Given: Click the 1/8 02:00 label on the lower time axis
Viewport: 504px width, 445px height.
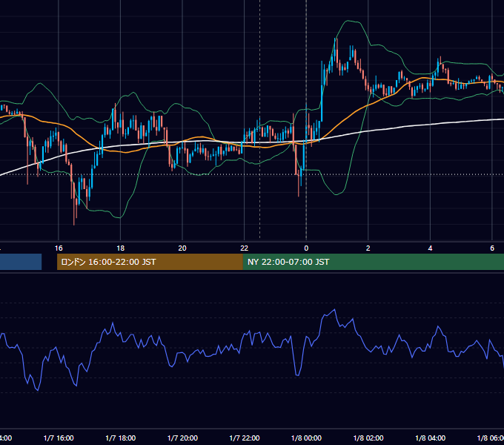Looking at the screenshot, I should point(368,438).
